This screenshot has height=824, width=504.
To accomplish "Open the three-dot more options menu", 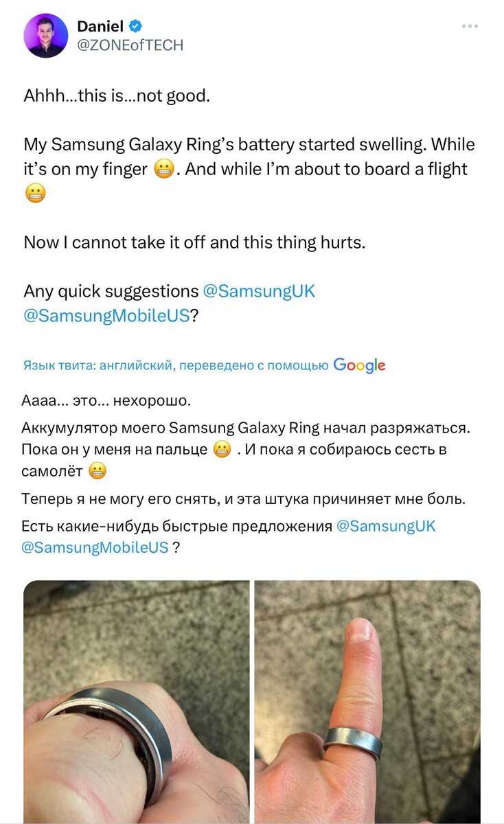I will click(x=470, y=27).
